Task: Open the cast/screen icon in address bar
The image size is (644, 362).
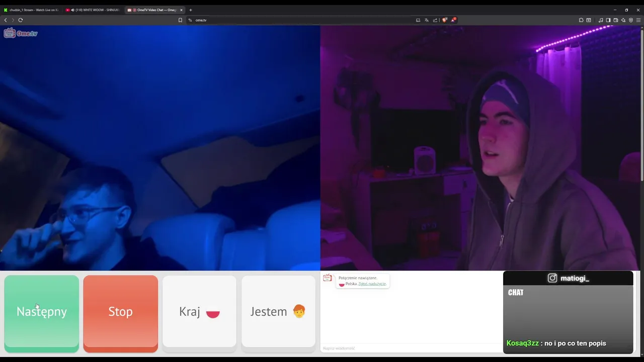Action: pos(418,20)
